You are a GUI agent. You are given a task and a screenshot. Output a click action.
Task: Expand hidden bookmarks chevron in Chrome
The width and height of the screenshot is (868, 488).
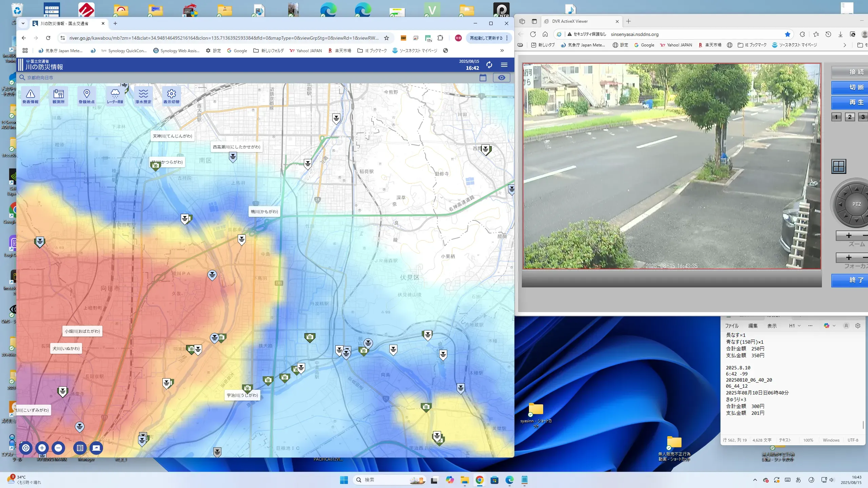pyautogui.click(x=502, y=50)
